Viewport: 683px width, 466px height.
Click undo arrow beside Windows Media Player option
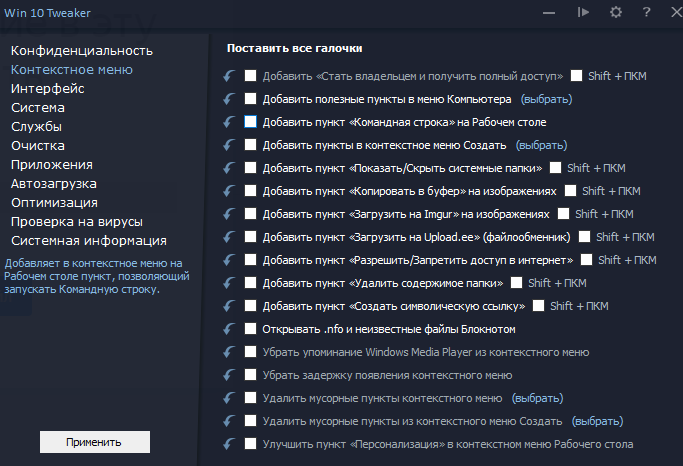point(229,352)
